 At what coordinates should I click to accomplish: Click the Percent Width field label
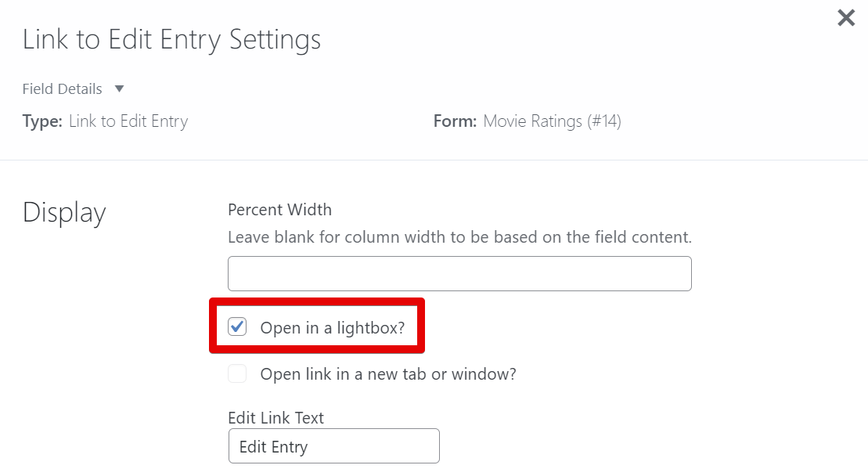(x=279, y=210)
